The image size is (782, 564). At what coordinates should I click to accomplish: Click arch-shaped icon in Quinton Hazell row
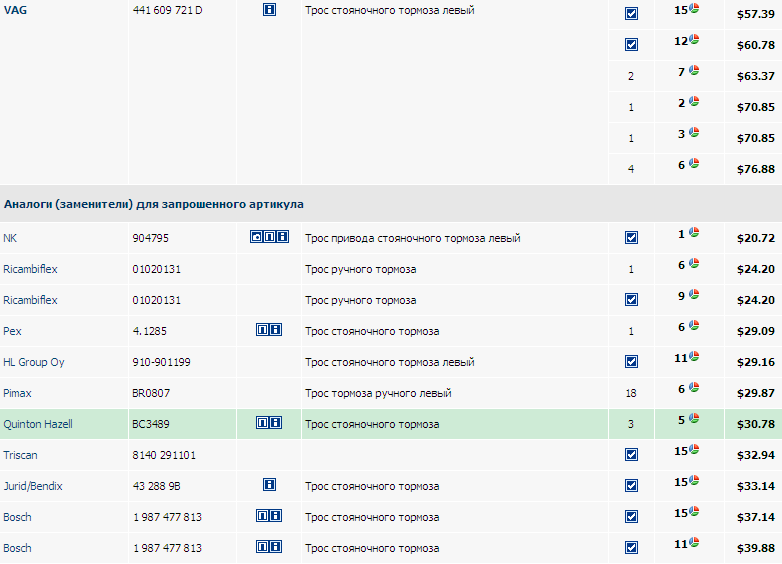pos(262,423)
